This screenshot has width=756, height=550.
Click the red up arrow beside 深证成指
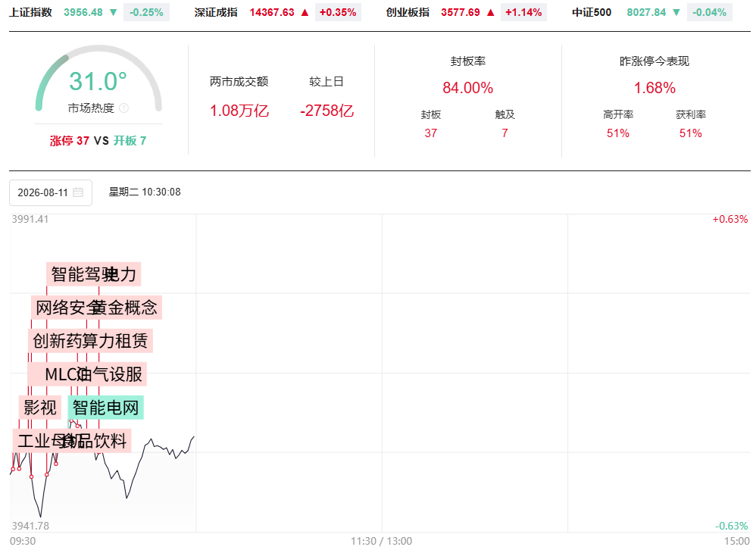(305, 13)
